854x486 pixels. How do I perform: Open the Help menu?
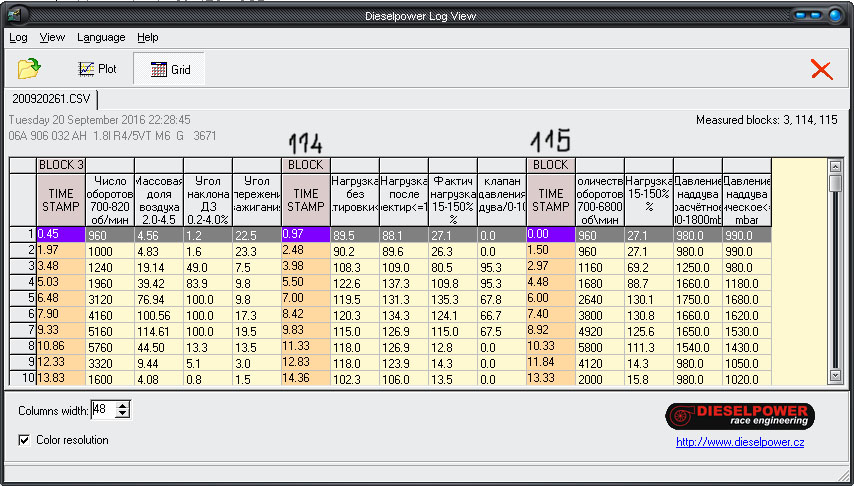click(148, 37)
